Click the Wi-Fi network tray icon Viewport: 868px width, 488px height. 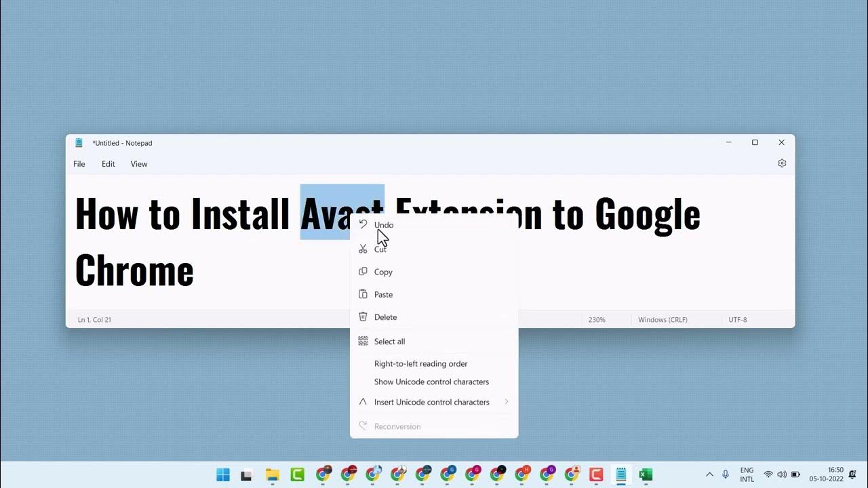click(x=768, y=475)
